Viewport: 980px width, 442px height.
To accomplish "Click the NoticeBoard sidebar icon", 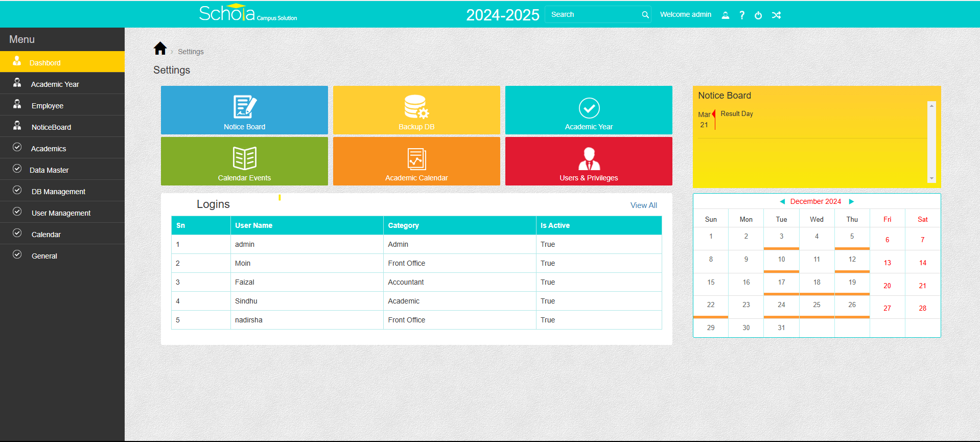I will point(17,126).
